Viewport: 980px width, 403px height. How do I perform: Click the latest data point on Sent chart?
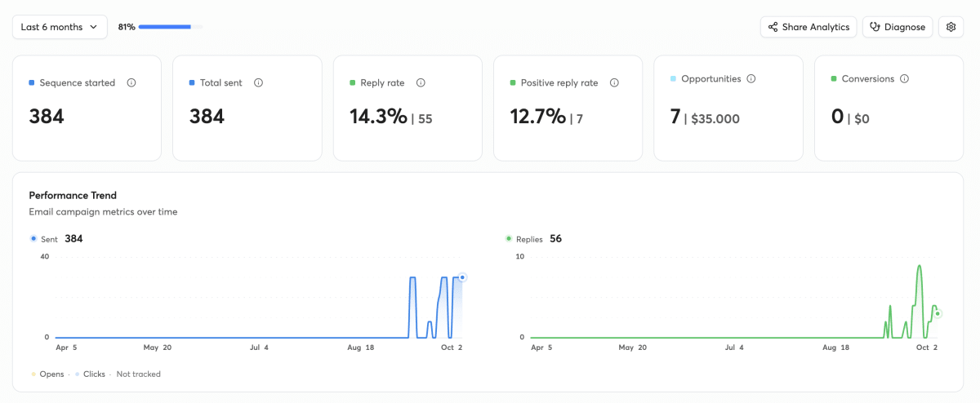(x=462, y=277)
